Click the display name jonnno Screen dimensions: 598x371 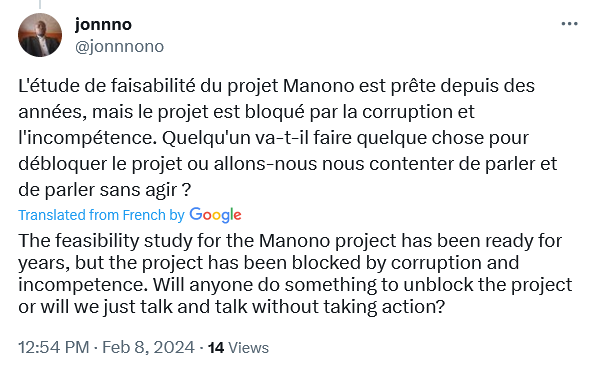point(103,25)
